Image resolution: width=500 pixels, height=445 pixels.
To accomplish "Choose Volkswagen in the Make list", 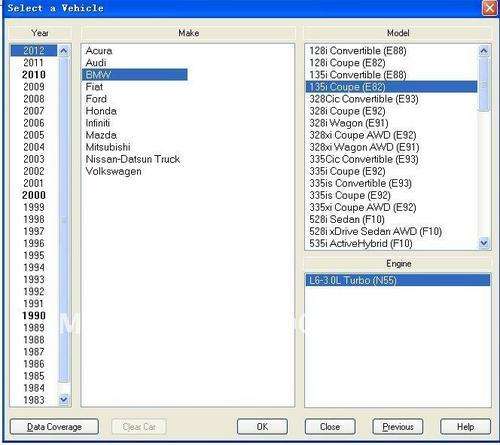I will pos(113,171).
